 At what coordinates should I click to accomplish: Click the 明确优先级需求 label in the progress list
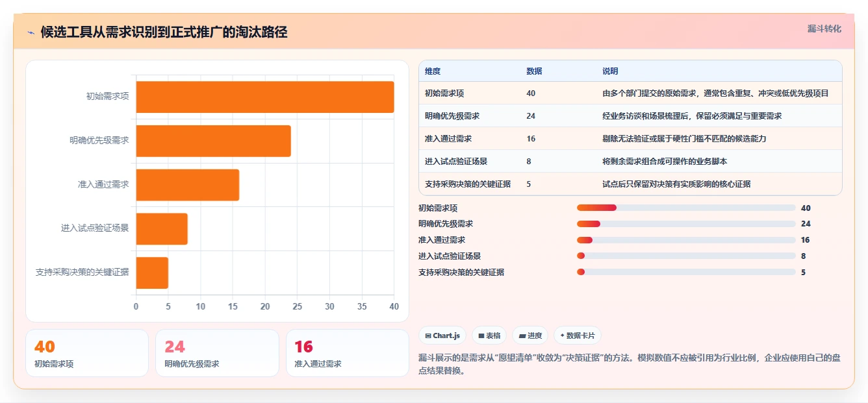tap(446, 224)
